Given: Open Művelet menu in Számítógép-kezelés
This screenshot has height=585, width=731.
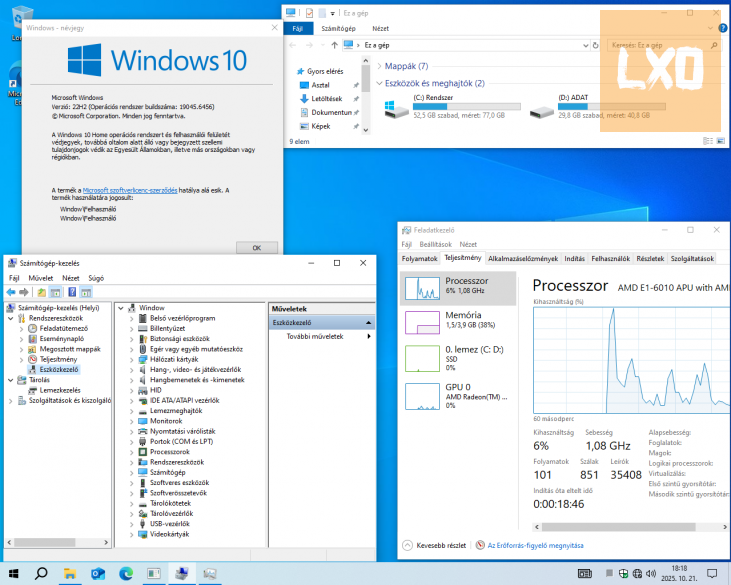Looking at the screenshot, I should [x=41, y=278].
